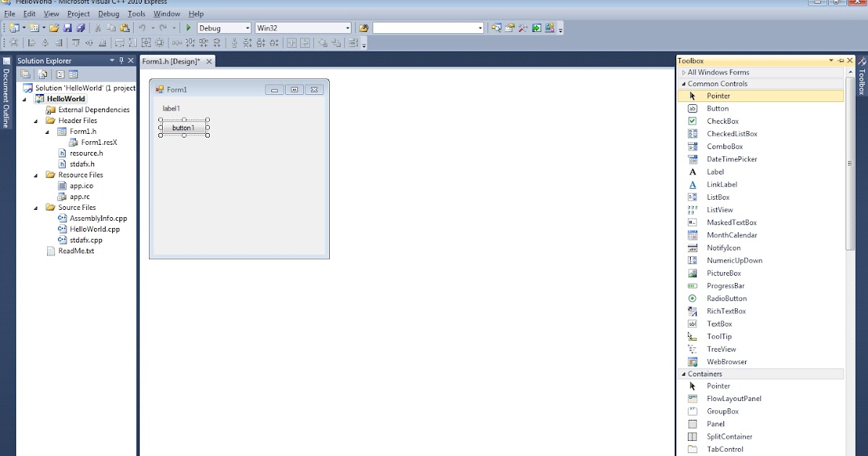The image size is (868, 456).
Task: Click the empty Find text field
Action: pos(425,28)
